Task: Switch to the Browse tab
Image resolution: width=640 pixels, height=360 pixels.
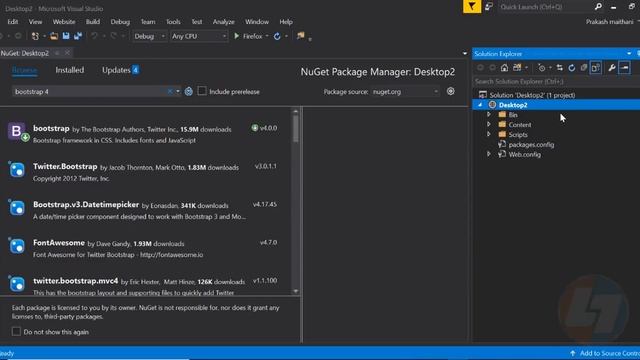Action: 24,70
